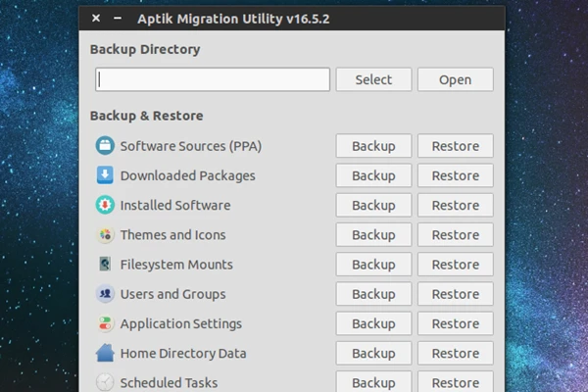Click the Application Settings label
The height and width of the screenshot is (392, 588).
coord(180,323)
